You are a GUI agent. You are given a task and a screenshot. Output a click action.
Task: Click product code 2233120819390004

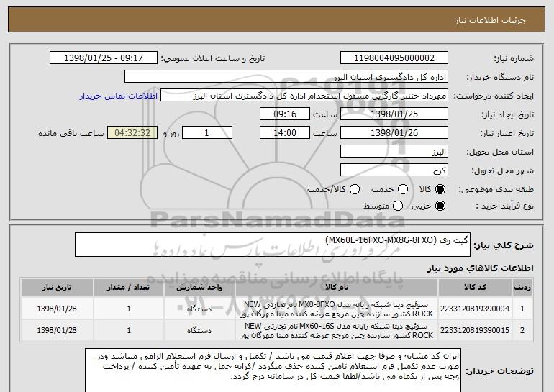[x=475, y=309]
